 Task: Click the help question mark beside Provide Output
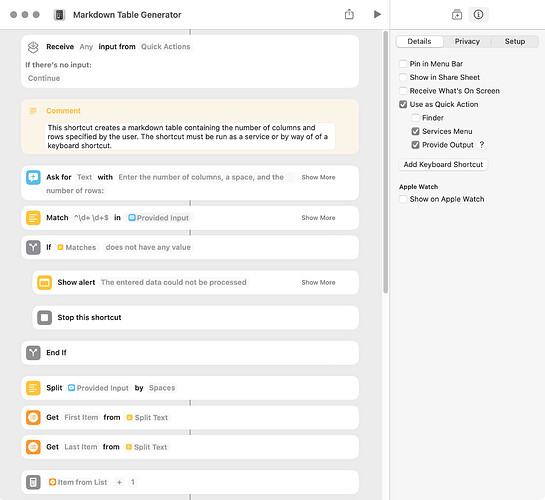tap(482, 145)
